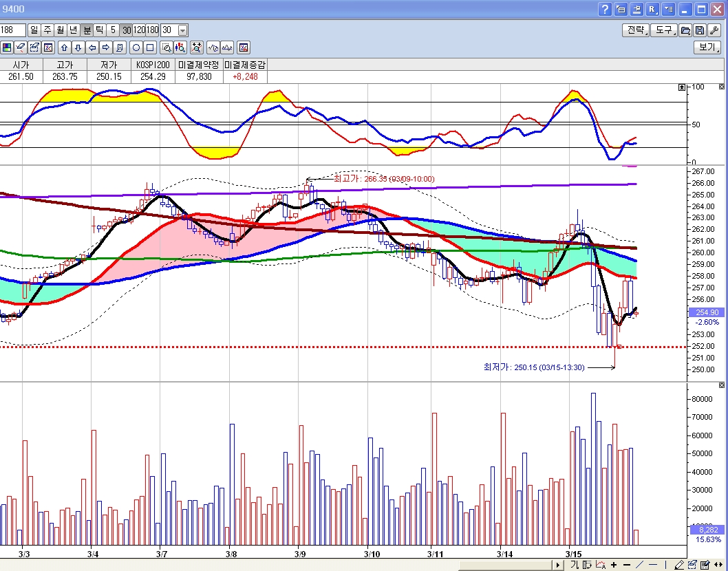Click the help question mark button
The width and height of the screenshot is (728, 571).
(605, 9)
